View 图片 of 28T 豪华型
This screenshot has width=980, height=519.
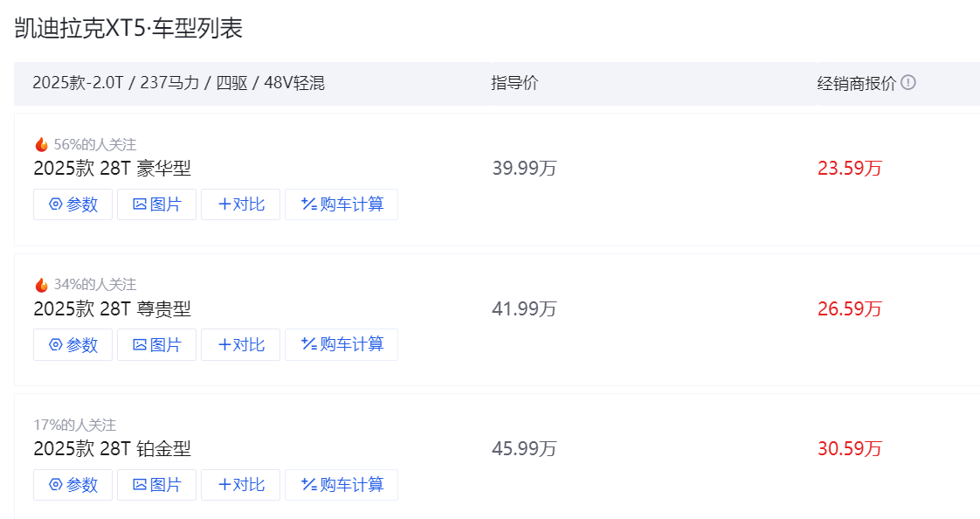pyautogui.click(x=156, y=204)
